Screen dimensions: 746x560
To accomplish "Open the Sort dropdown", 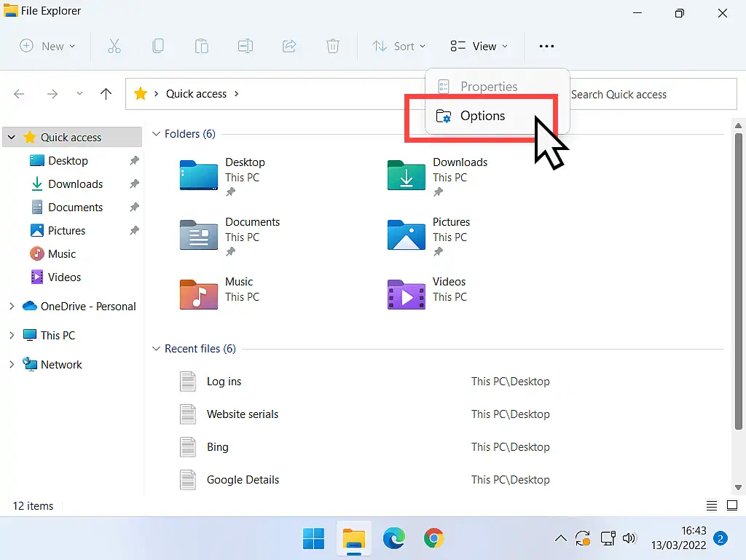I will pos(398,46).
